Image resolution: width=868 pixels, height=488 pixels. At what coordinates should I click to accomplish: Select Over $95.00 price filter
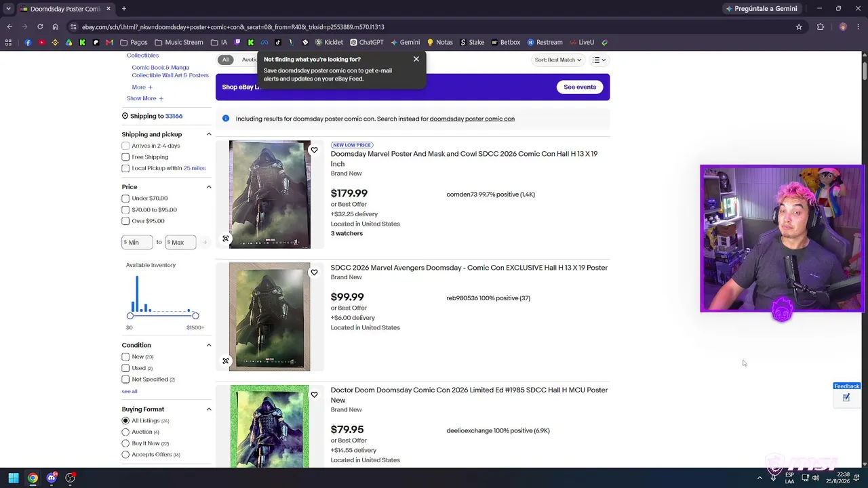(x=125, y=221)
